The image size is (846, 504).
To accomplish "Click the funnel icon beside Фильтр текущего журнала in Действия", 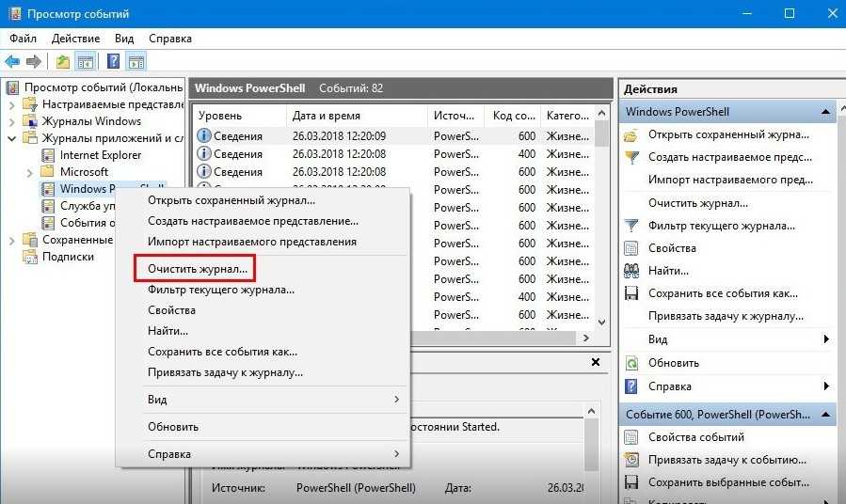I will [x=632, y=226].
